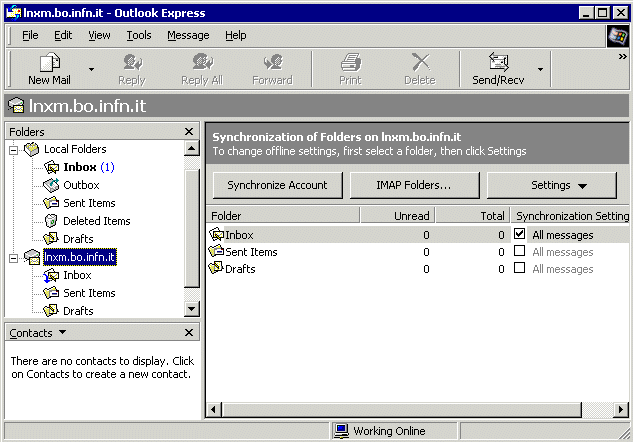
Task: Click folder tree scroll down arrow
Action: [x=192, y=309]
